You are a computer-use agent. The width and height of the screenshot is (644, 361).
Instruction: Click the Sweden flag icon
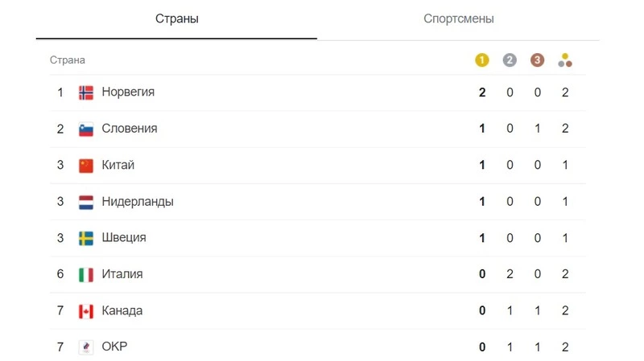[x=86, y=238]
